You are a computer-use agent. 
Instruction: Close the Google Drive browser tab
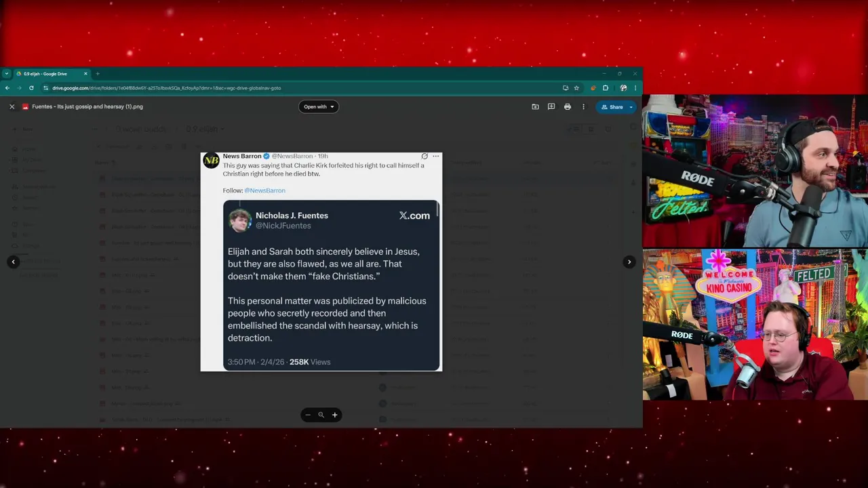click(x=85, y=74)
